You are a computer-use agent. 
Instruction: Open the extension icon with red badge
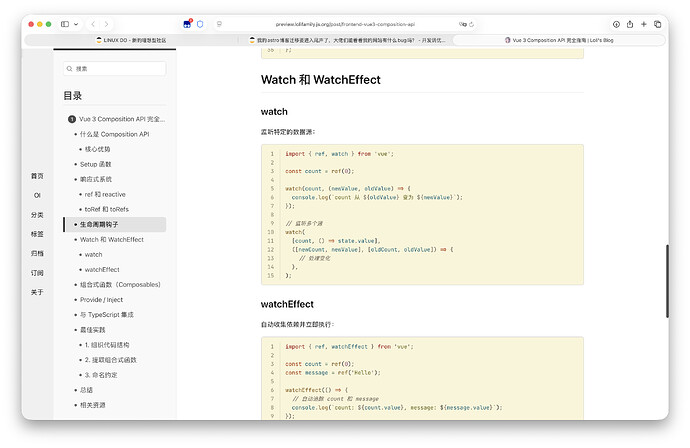187,24
